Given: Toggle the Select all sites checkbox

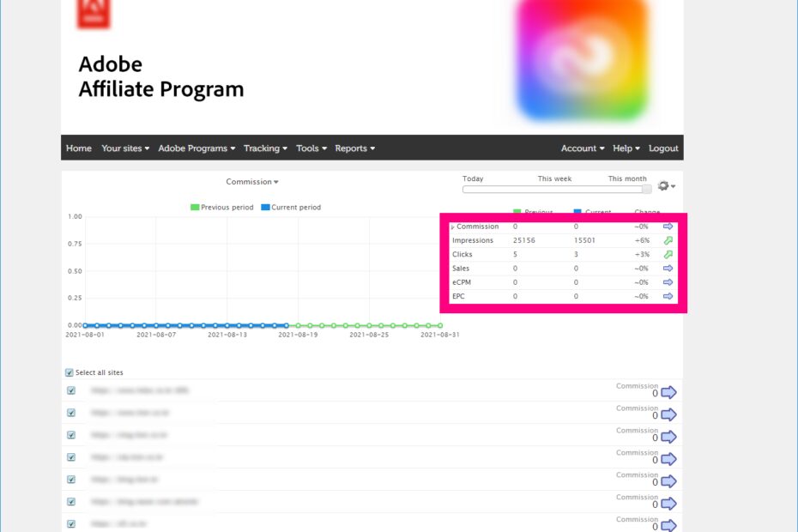Looking at the screenshot, I should 70,372.
